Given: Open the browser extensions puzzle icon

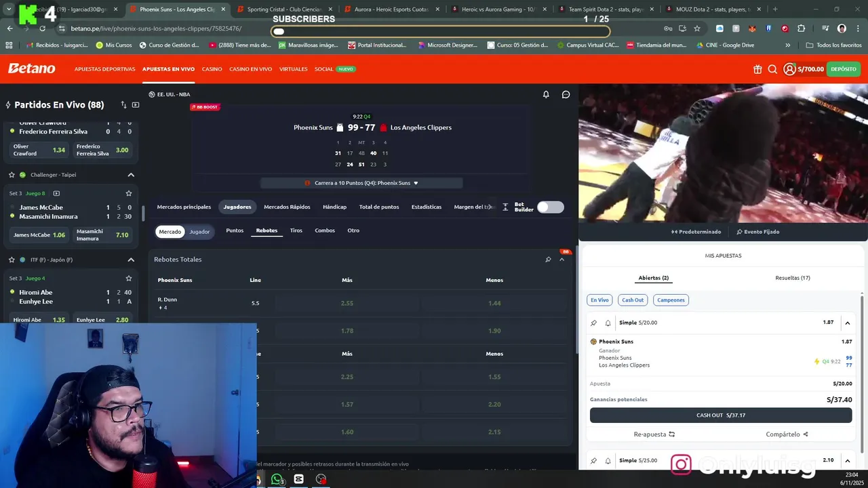Looking at the screenshot, I should 801,28.
